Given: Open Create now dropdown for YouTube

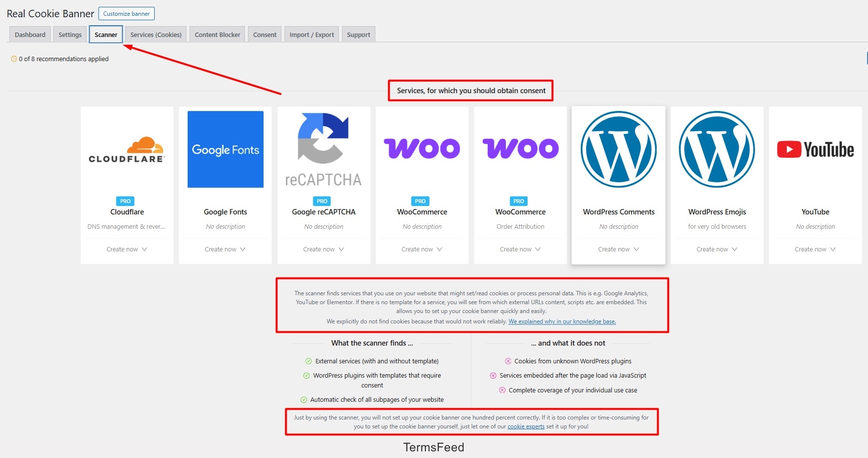Looking at the screenshot, I should [815, 249].
